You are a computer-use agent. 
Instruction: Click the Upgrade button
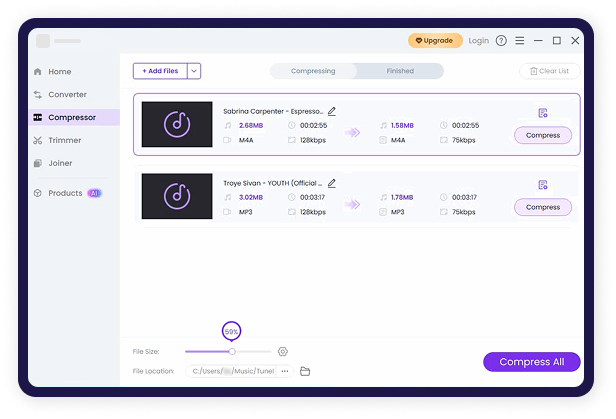(435, 41)
